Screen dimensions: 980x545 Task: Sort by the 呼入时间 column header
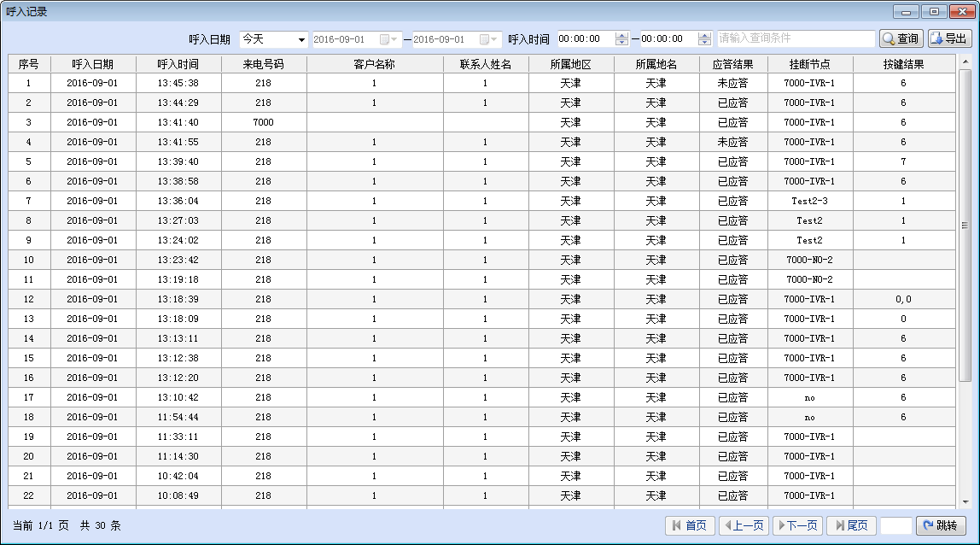(x=178, y=64)
